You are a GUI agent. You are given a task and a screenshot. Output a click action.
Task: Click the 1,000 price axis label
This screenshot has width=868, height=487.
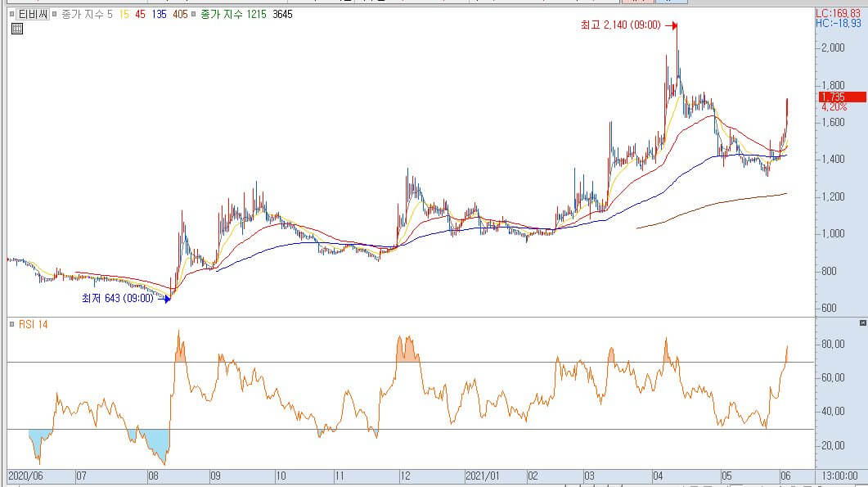pos(833,234)
